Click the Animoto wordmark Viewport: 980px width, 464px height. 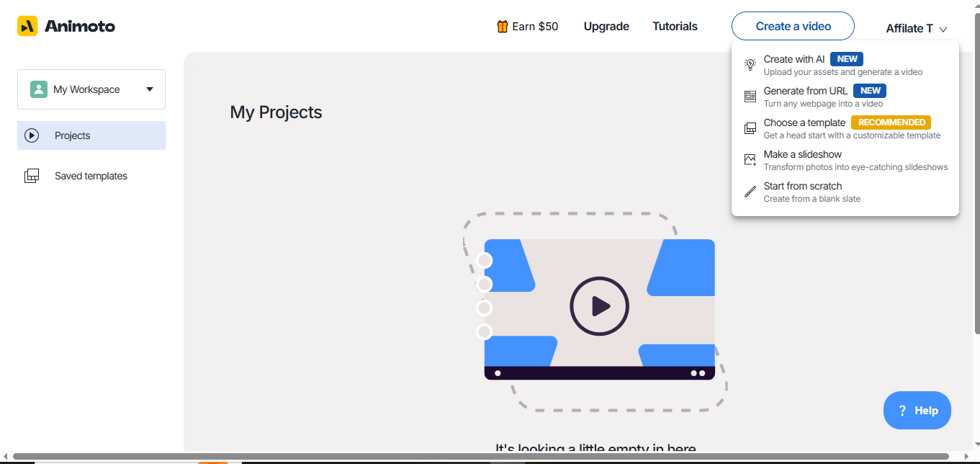coord(80,27)
